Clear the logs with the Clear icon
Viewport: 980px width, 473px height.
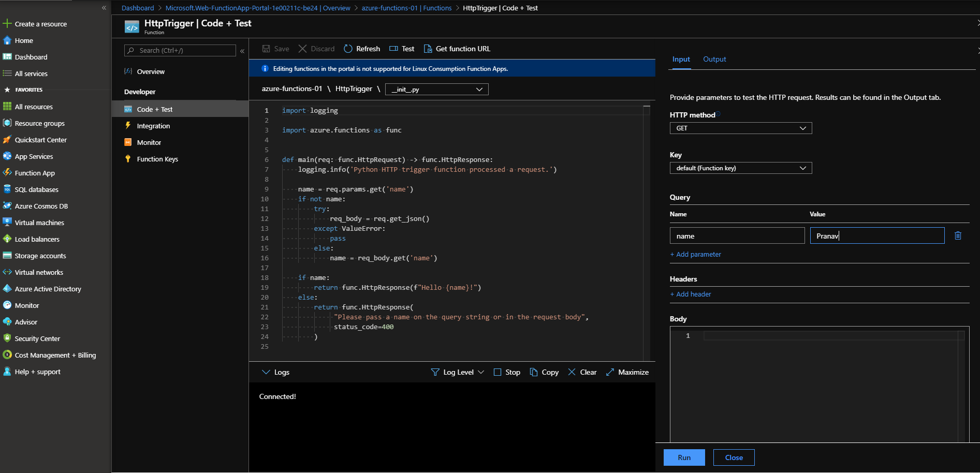pos(572,372)
